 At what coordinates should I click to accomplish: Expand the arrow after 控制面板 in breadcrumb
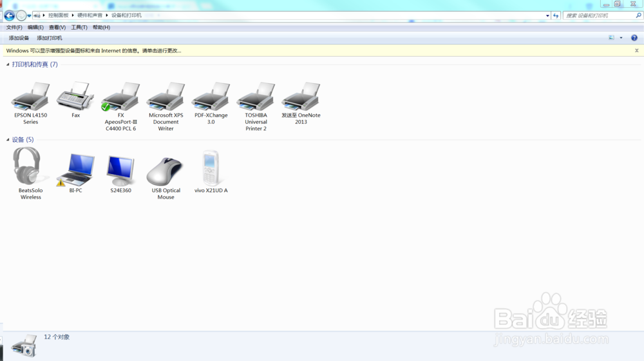[73, 15]
